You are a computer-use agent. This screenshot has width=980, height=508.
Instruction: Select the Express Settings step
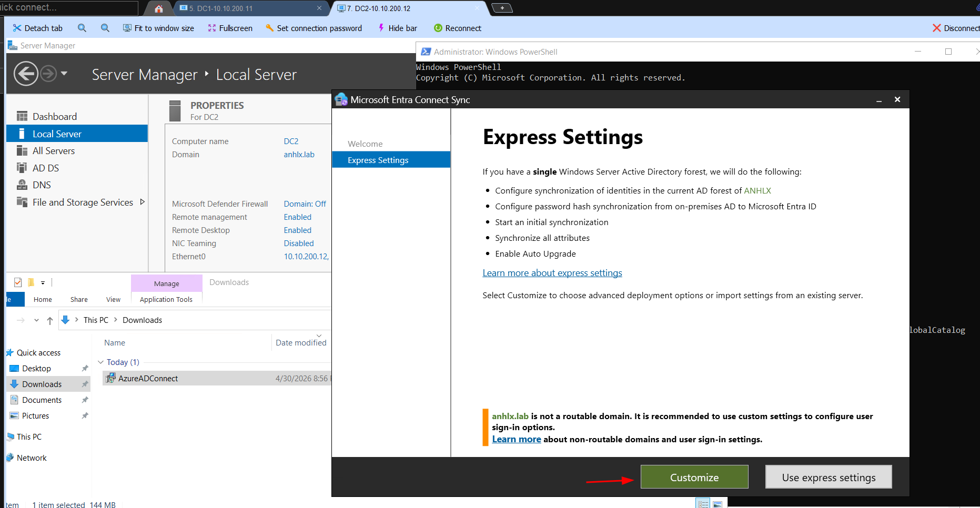click(391, 160)
